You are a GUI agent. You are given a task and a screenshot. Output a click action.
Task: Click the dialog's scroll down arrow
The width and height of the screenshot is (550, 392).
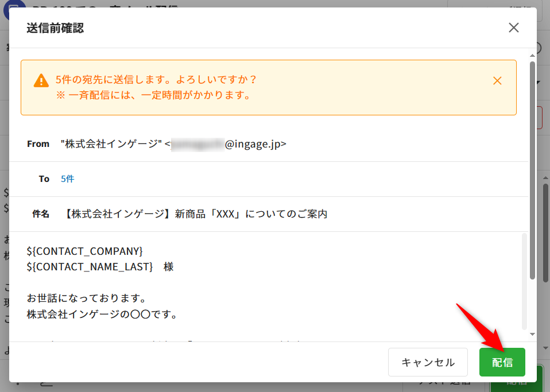[x=532, y=334]
